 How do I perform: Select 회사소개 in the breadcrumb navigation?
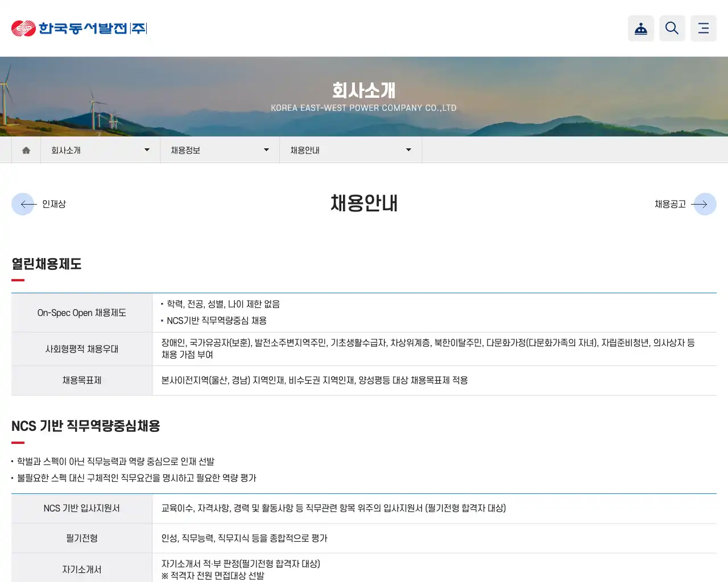pyautogui.click(x=67, y=150)
